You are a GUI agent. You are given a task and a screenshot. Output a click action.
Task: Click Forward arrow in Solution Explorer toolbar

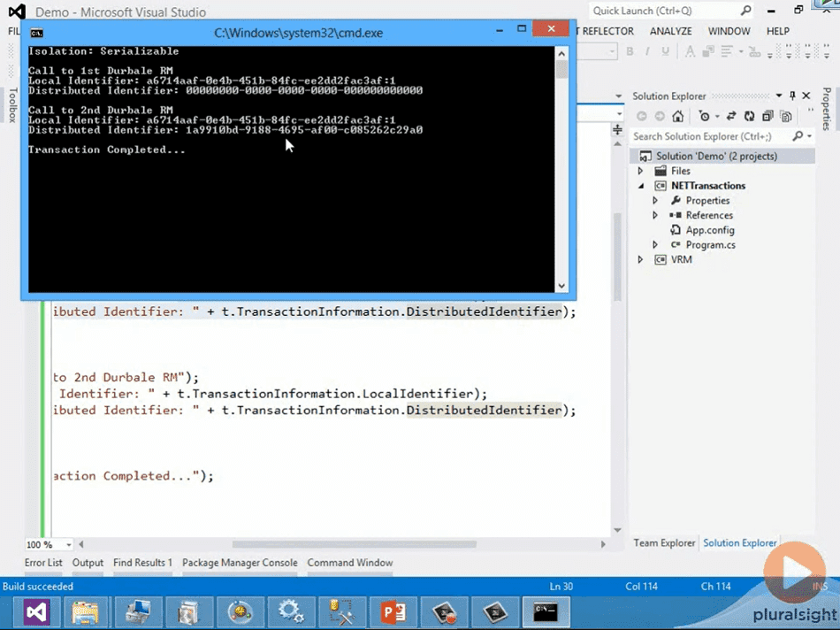click(x=660, y=116)
